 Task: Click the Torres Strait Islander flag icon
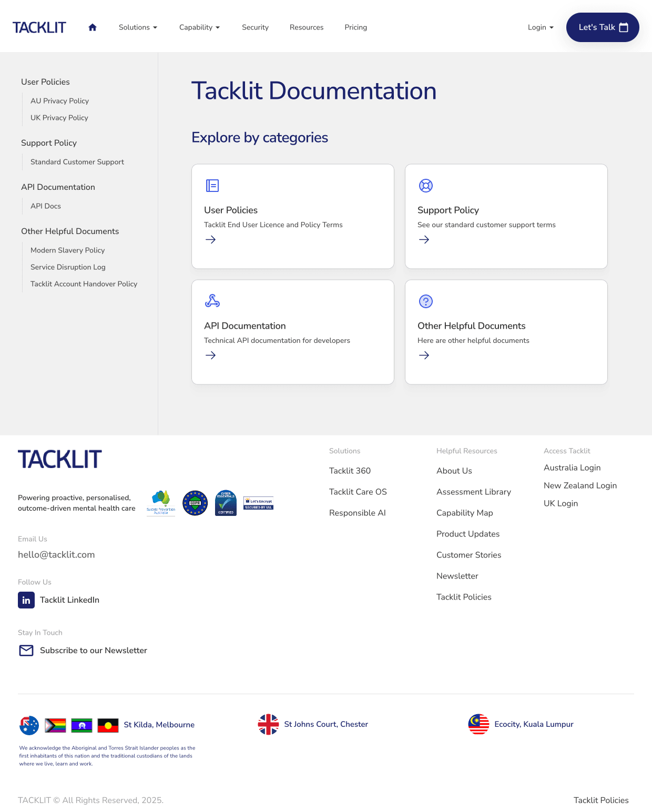click(x=82, y=725)
